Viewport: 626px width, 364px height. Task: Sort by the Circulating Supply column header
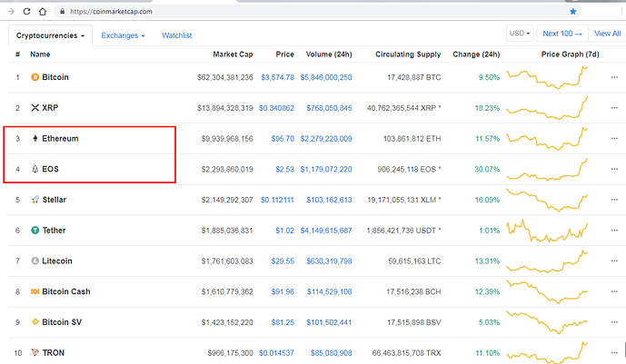408,54
